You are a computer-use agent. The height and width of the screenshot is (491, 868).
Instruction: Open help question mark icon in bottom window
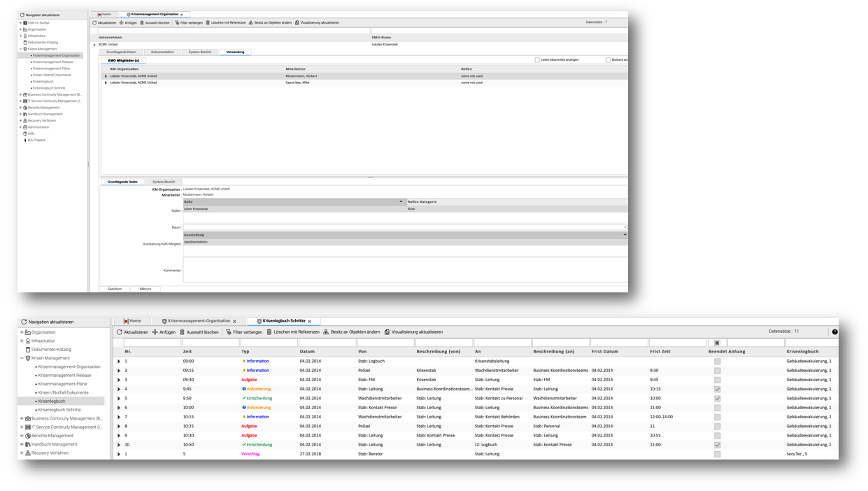[x=834, y=332]
